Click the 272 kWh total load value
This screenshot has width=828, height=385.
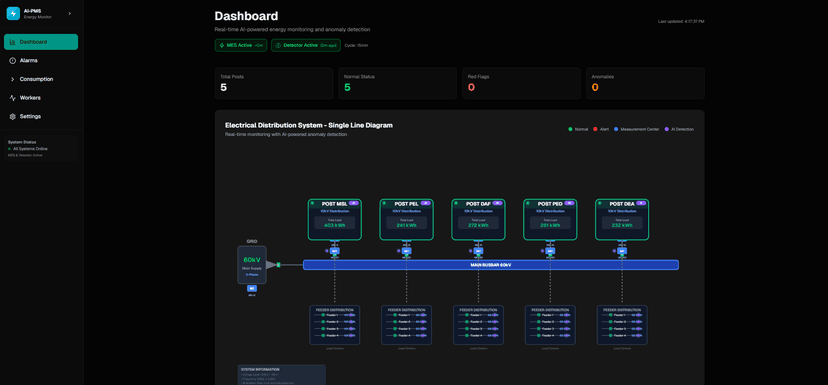pyautogui.click(x=478, y=226)
